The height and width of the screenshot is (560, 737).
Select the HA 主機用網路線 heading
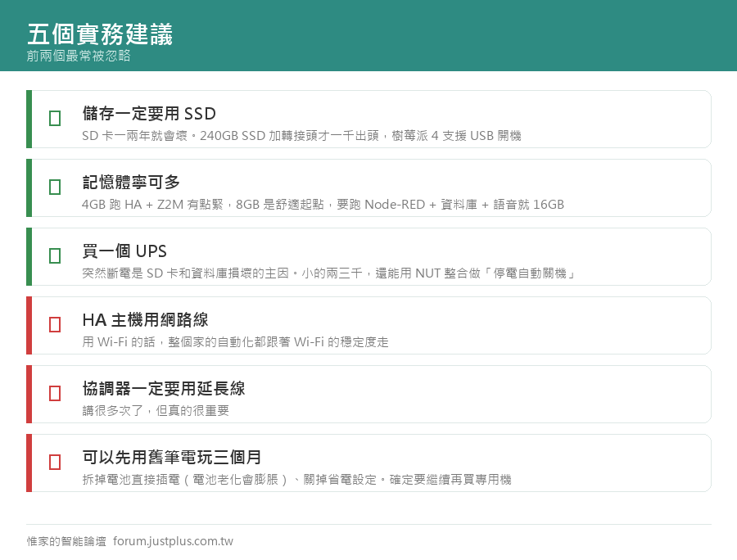pyautogui.click(x=145, y=320)
